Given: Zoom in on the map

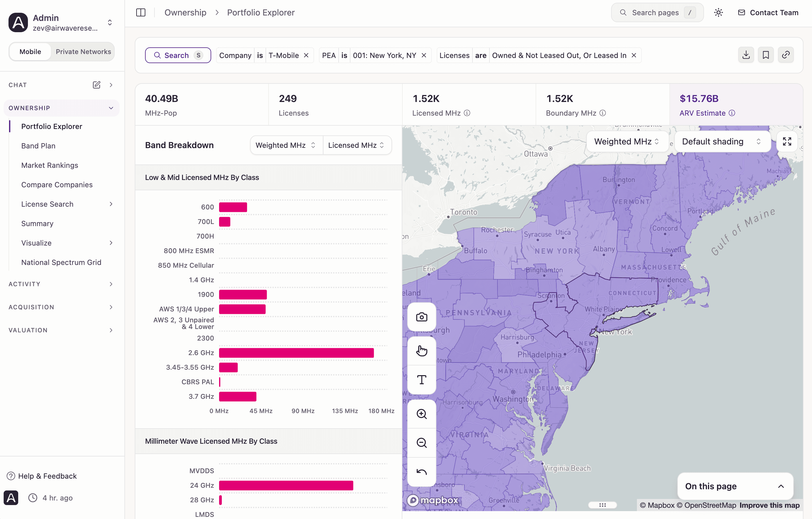Looking at the screenshot, I should 421,414.
